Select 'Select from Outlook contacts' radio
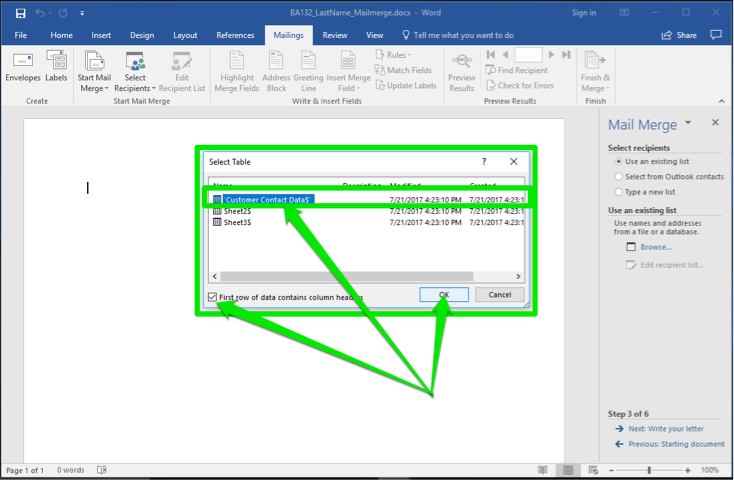734x480 pixels. point(618,177)
